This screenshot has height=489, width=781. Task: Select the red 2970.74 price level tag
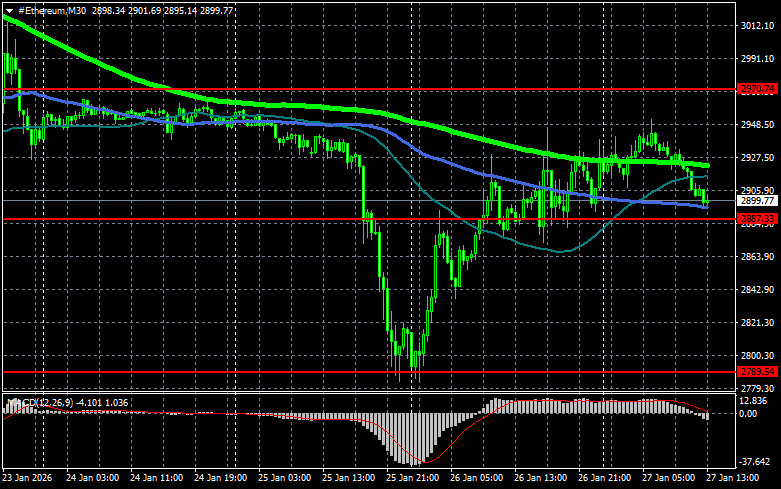click(758, 89)
